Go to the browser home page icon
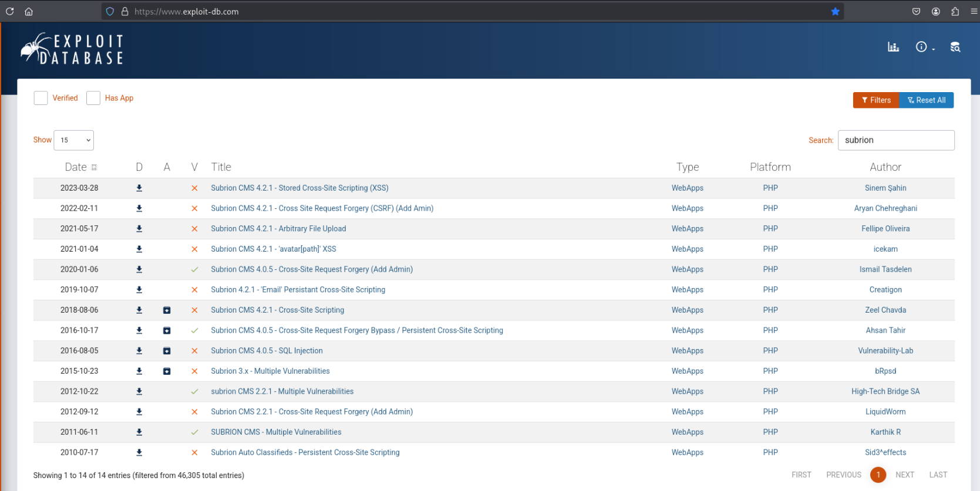This screenshot has height=491, width=980. click(28, 11)
